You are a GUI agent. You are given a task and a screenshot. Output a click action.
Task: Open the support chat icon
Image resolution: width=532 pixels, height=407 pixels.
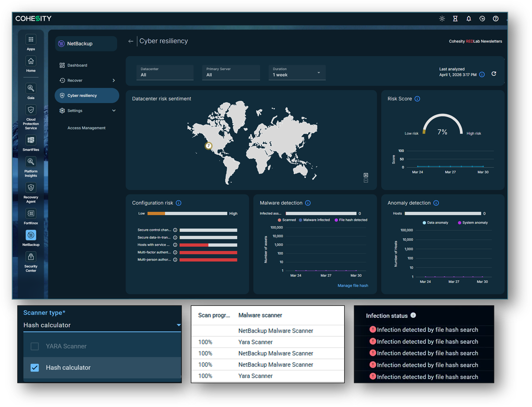coord(482,19)
